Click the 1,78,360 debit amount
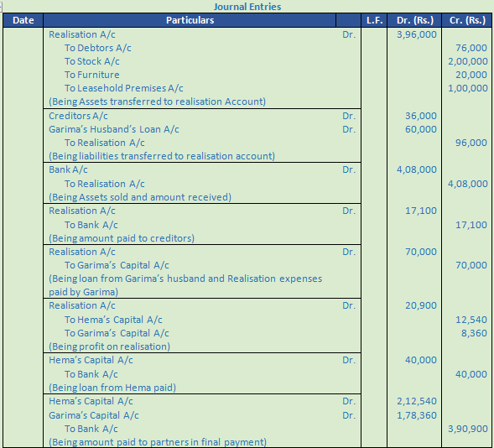 [x=417, y=415]
